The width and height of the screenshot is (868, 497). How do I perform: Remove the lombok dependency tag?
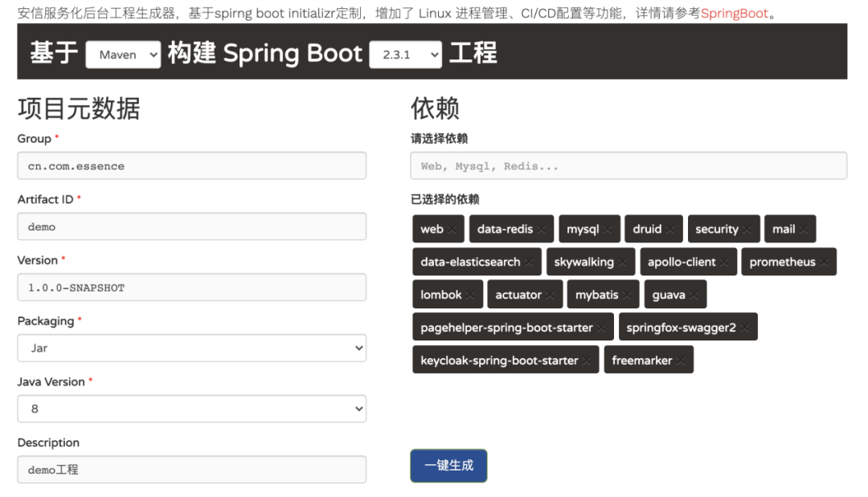(470, 295)
